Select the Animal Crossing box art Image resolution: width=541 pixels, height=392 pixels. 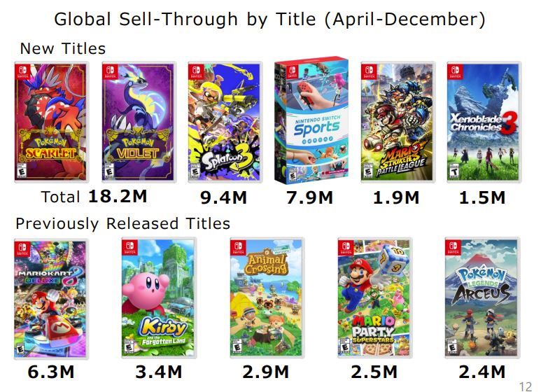pyautogui.click(x=267, y=298)
